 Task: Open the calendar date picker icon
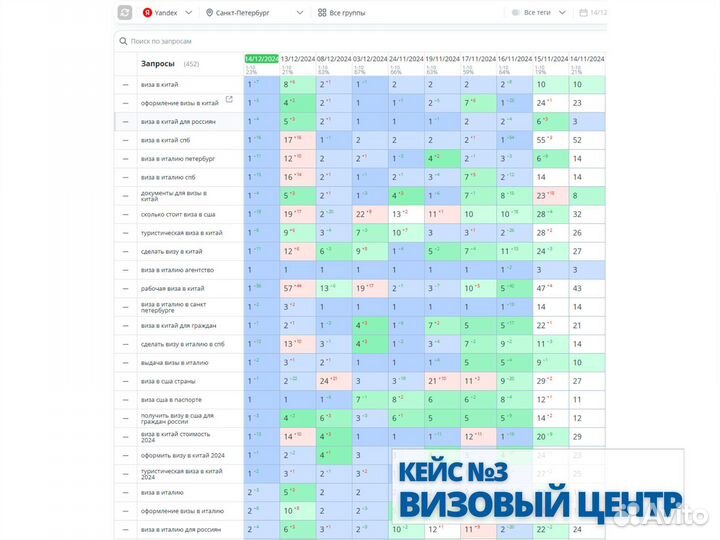[x=583, y=13]
